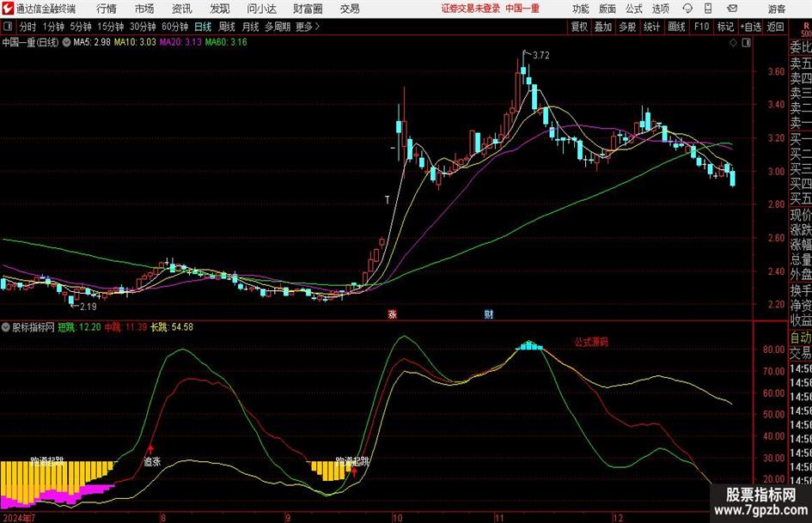The width and height of the screenshot is (812, 523).
Task: Open 多周期 multi-period view
Action: click(278, 27)
